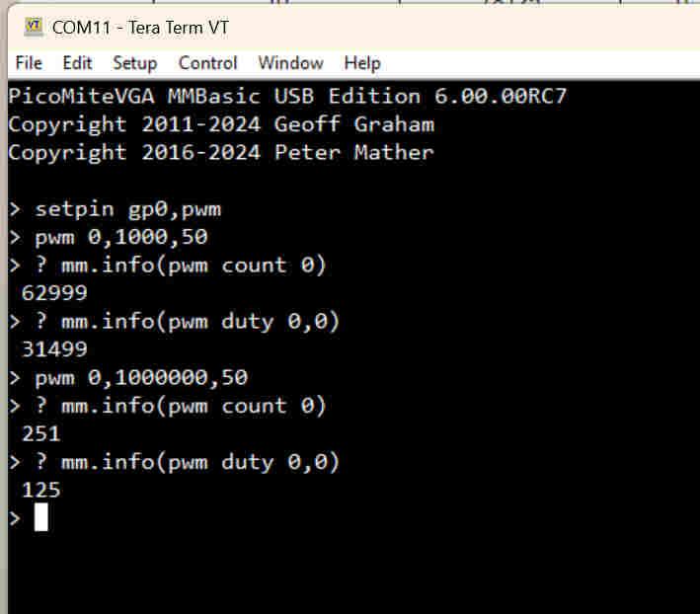700x614 pixels.
Task: Click the Peter Mather copyright line
Action: point(221,152)
